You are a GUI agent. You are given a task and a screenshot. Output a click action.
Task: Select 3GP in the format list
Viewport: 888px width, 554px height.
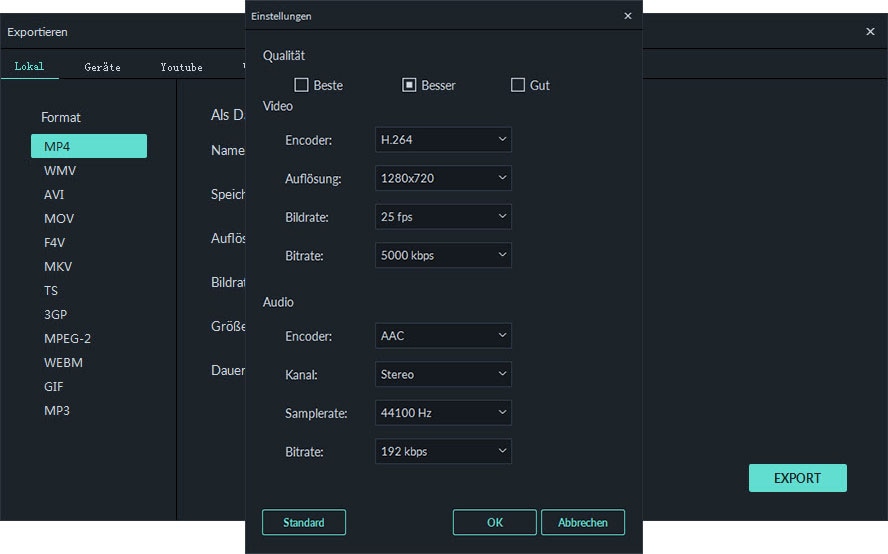(x=56, y=314)
